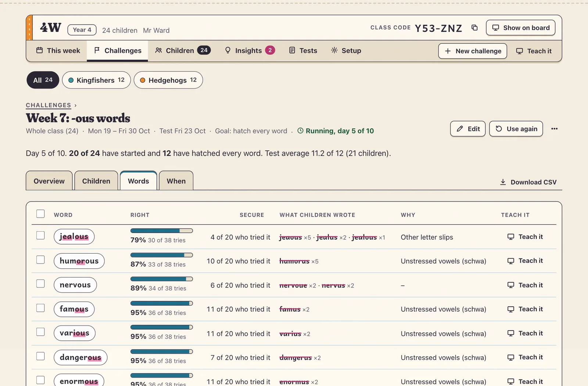
Task: Tick the famous row checkbox
Action: (40, 308)
